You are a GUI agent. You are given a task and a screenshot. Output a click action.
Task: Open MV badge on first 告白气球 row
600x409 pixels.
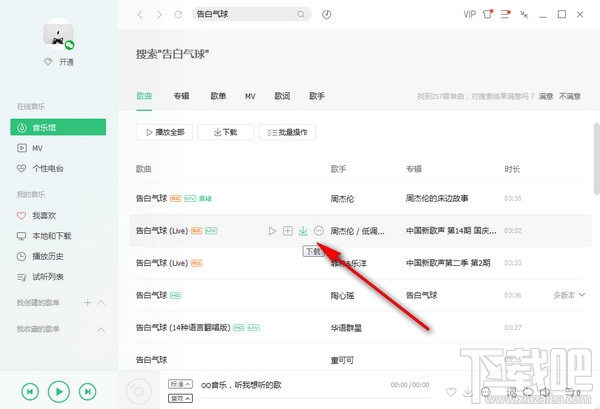tap(190, 198)
